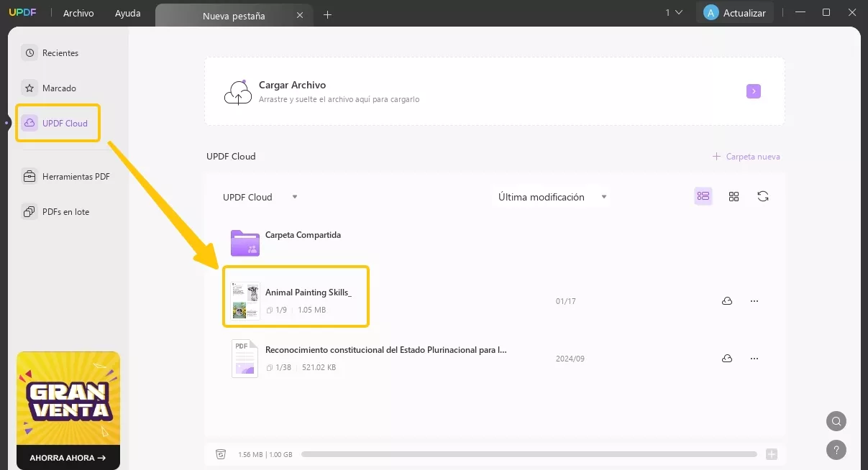868x470 pixels.
Task: Click the purple arrow upload button
Action: (753, 91)
